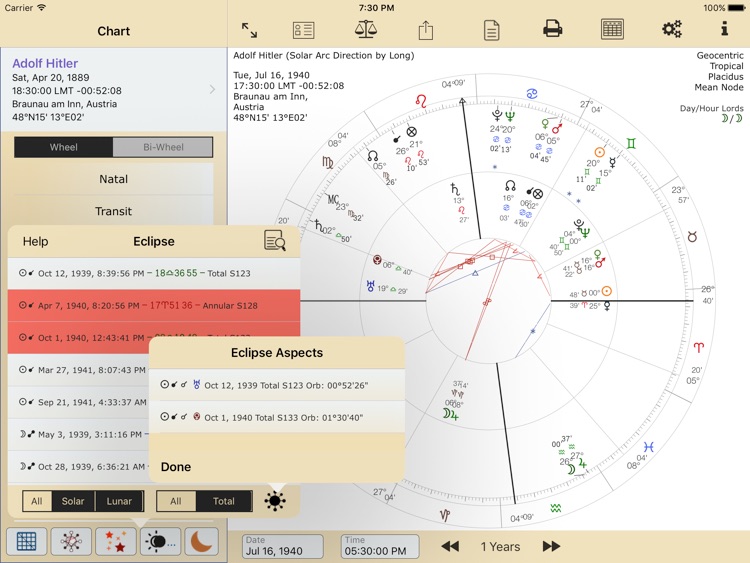Select the Transit menu item

[x=113, y=211]
